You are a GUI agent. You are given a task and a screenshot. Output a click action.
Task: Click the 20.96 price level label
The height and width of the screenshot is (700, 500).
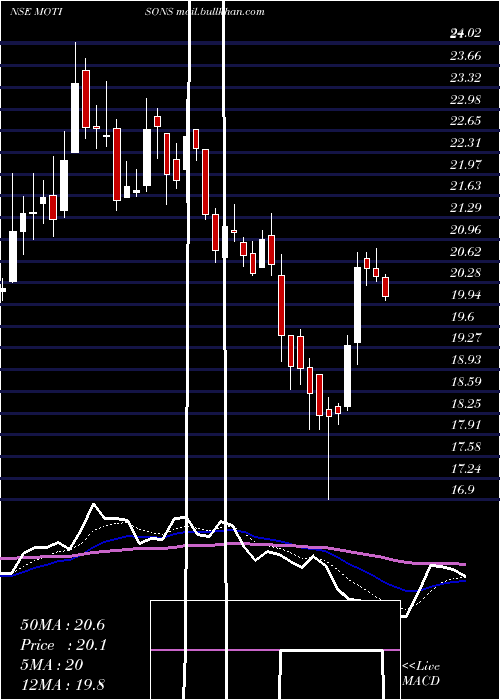[466, 230]
